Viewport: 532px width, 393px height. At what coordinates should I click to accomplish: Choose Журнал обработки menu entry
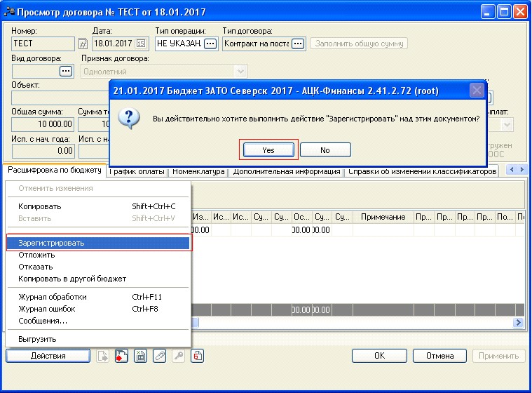(x=53, y=297)
